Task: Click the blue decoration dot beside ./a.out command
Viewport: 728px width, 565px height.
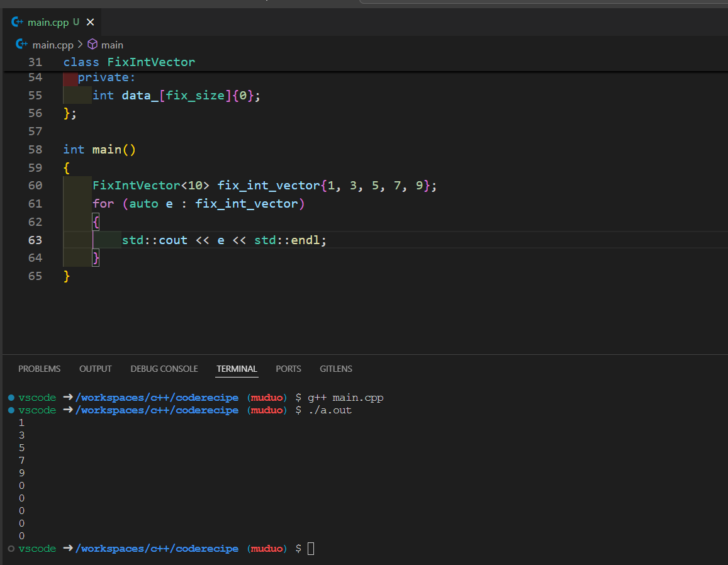Action: (11, 410)
